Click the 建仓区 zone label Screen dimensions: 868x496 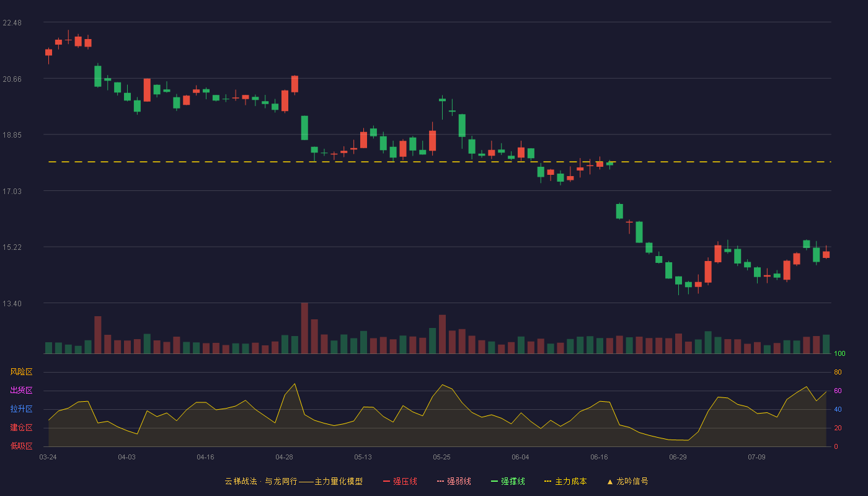[x=21, y=428]
